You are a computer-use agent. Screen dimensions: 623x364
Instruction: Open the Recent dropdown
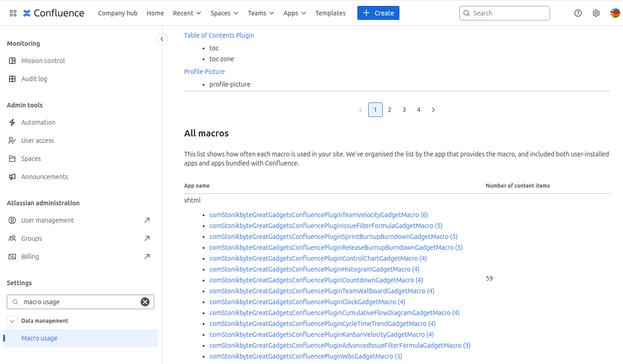(x=187, y=13)
